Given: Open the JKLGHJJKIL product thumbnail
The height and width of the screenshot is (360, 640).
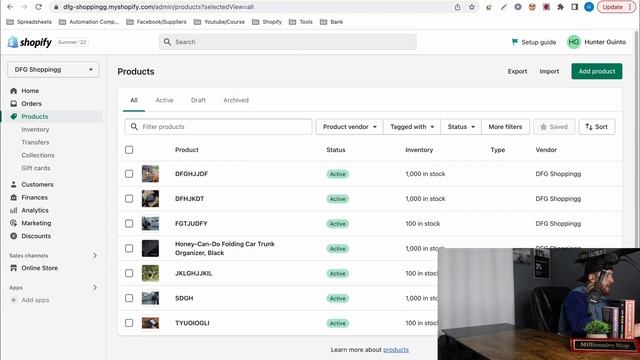Looking at the screenshot, I should (x=150, y=273).
